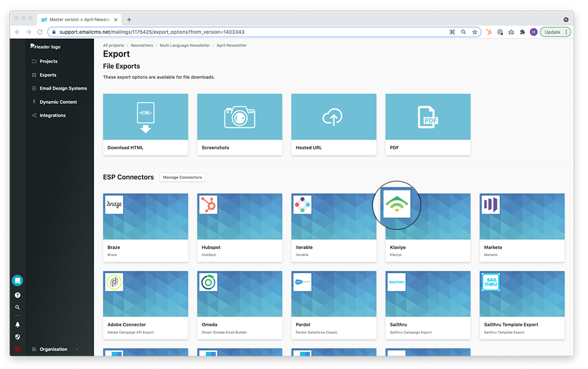Click the Braze connector logo
This screenshot has height=369, width=588.
[x=115, y=204]
